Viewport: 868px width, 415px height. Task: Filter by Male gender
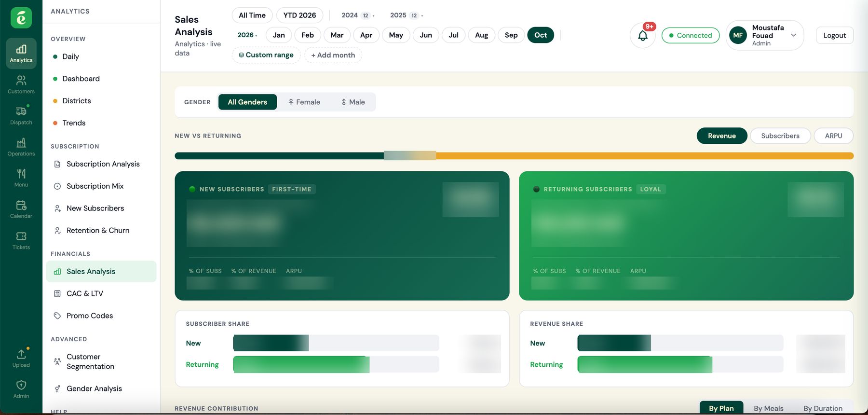click(x=353, y=102)
